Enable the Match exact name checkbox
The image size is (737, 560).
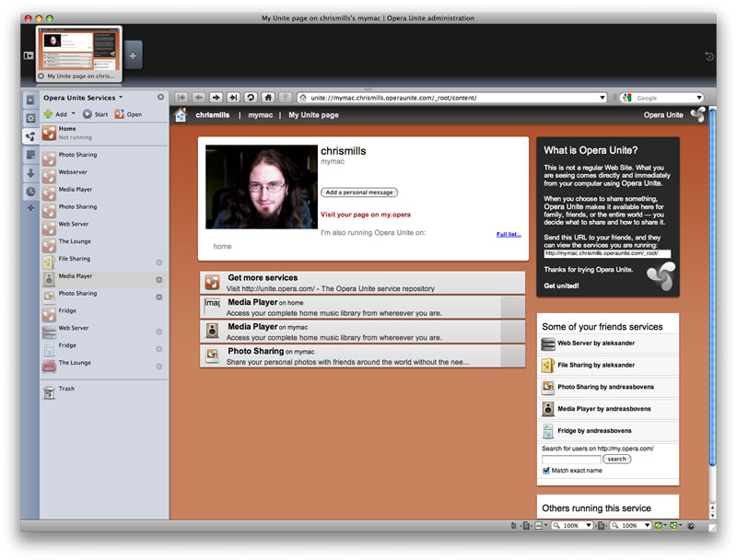pyautogui.click(x=546, y=471)
